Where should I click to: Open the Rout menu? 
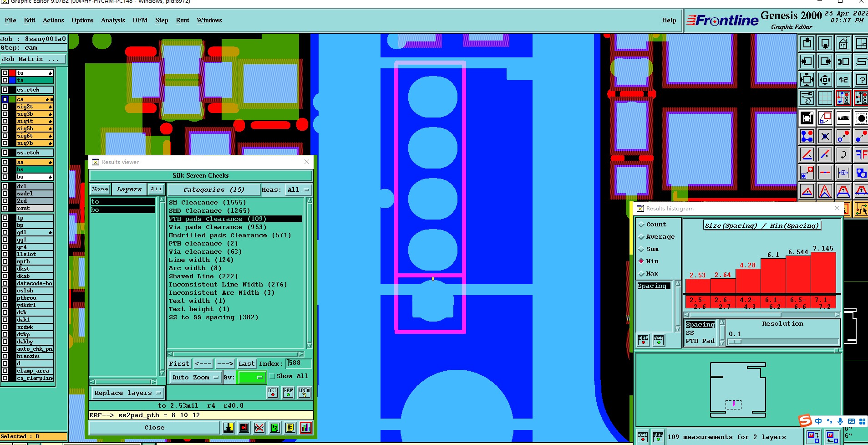coord(183,20)
